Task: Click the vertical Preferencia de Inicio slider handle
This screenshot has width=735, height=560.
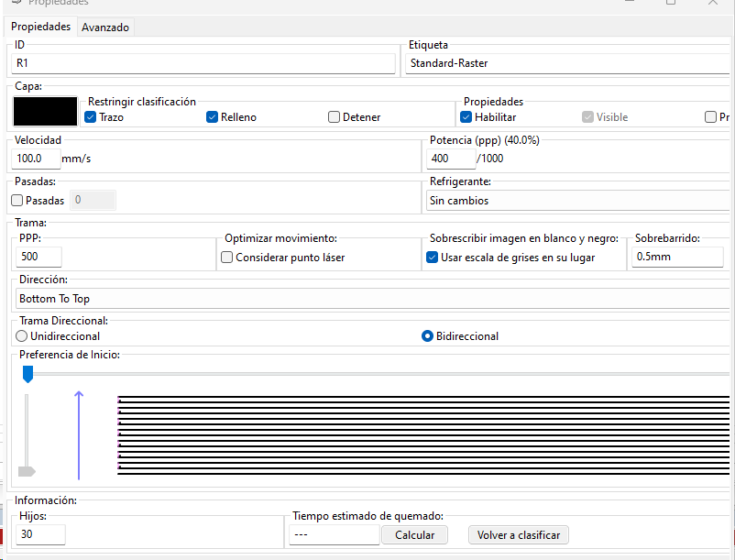Action: [x=27, y=471]
